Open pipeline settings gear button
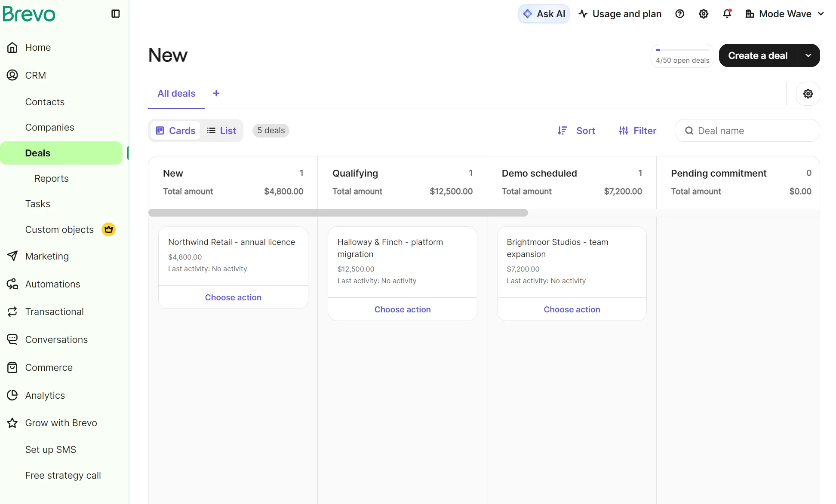The height and width of the screenshot is (504, 836). [x=808, y=94]
